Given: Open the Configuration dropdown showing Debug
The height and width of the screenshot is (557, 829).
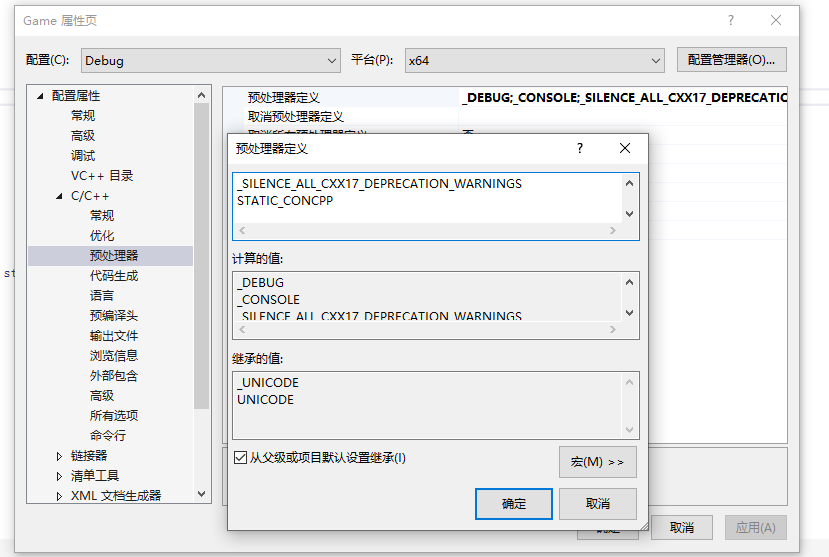Looking at the screenshot, I should coord(210,60).
